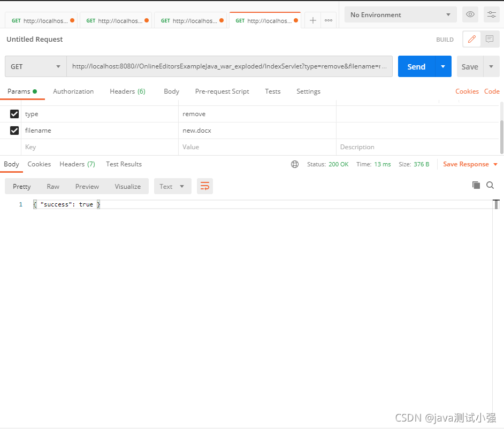Open the request Settings tab
The image size is (504, 429).
coord(308,91)
